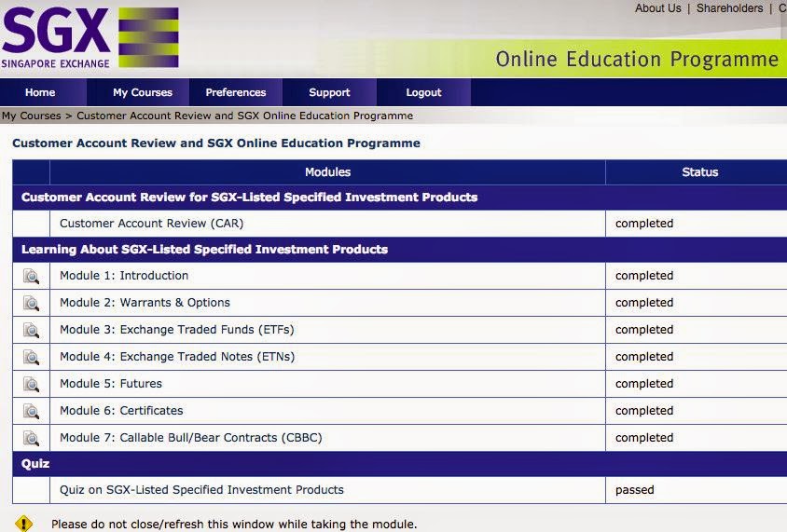787x532 pixels.
Task: Open the Support menu
Action: pyautogui.click(x=329, y=92)
